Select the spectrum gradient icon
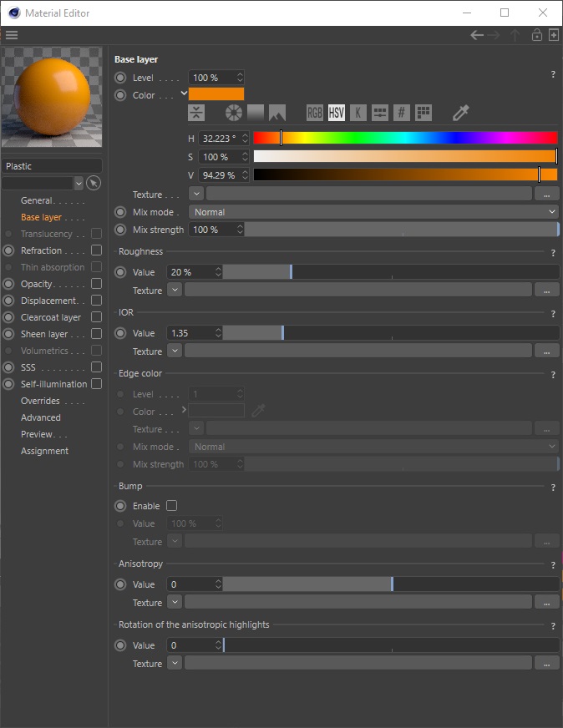Screen dimensions: 563x728 coord(256,113)
